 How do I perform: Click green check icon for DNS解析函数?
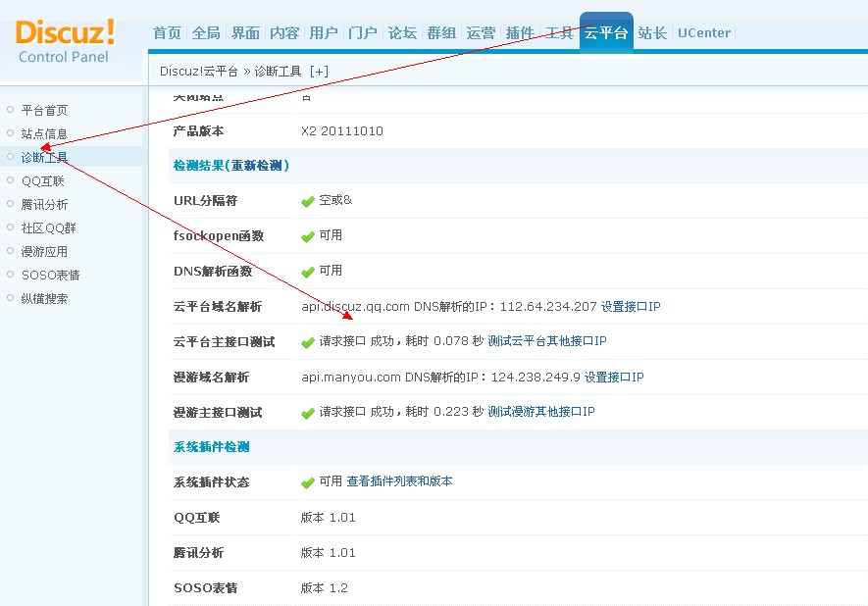coord(308,273)
